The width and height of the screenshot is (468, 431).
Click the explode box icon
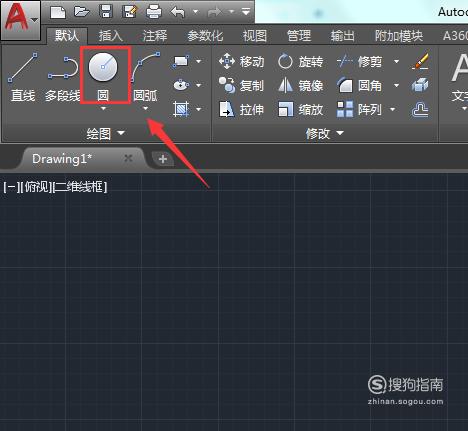click(420, 85)
